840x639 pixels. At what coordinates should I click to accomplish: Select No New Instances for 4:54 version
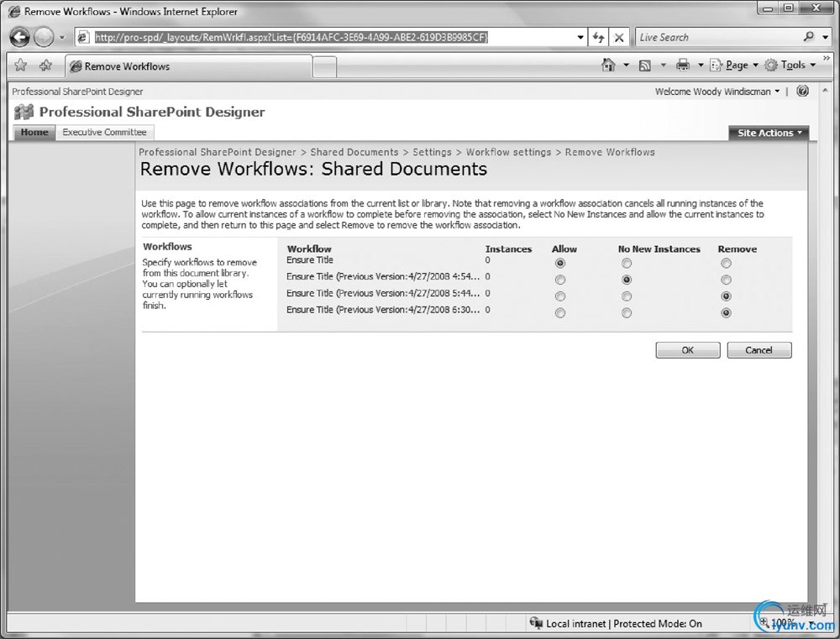[x=627, y=280]
